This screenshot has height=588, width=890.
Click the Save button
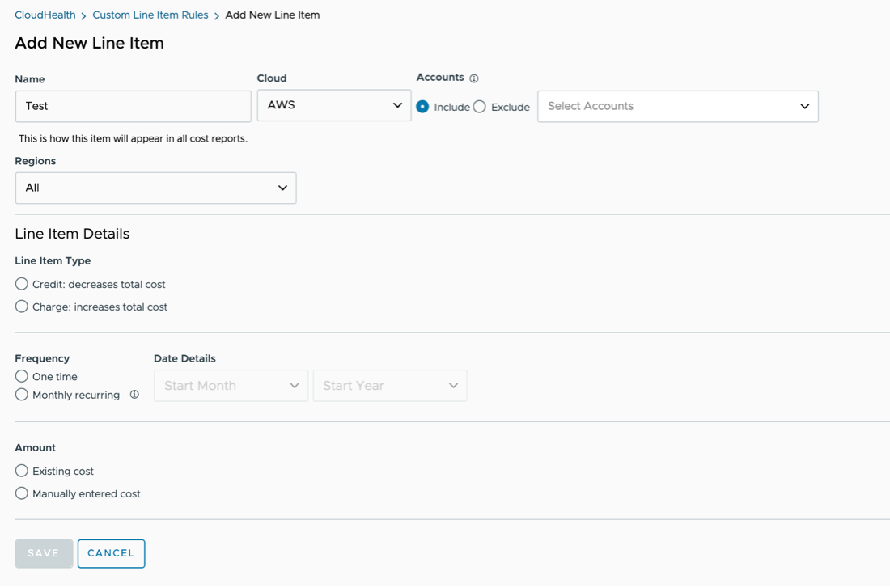point(44,553)
